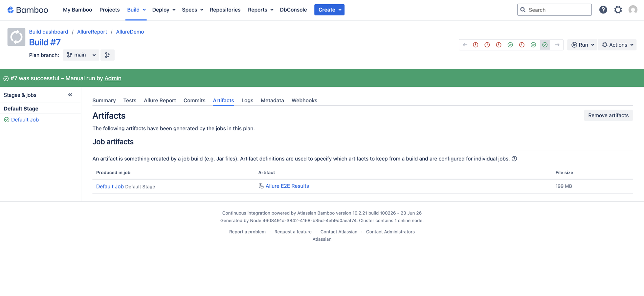The height and width of the screenshot is (296, 644).
Task: Click the success check icon in the green banner
Action: 6,78
